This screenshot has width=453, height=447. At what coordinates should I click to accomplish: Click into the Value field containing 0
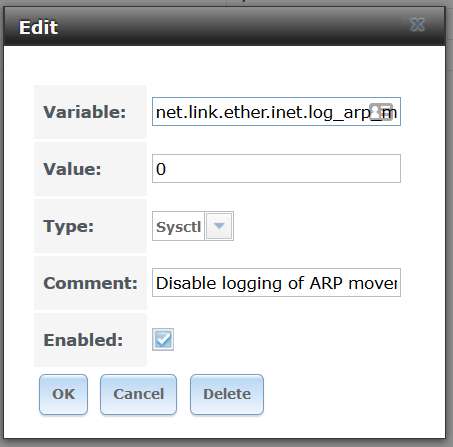coord(276,169)
